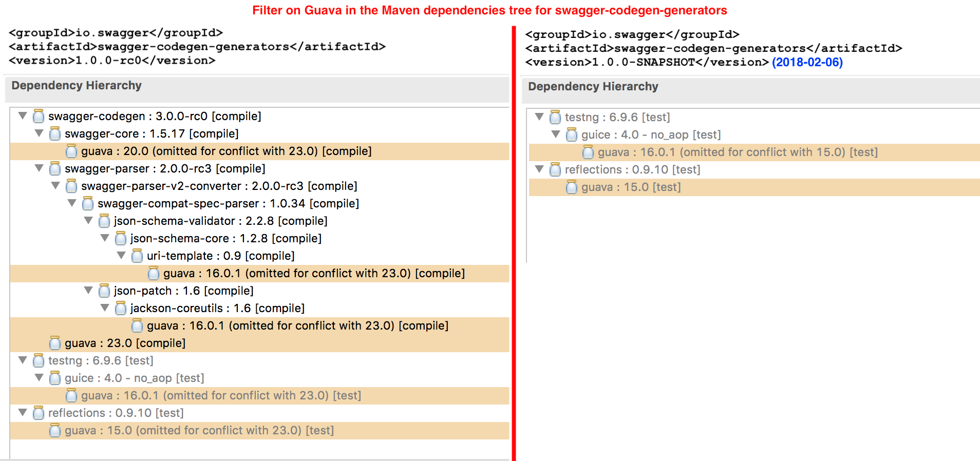This screenshot has width=980, height=461.
Task: Click the 1.0.0-rc0 version line
Action: 112,61
